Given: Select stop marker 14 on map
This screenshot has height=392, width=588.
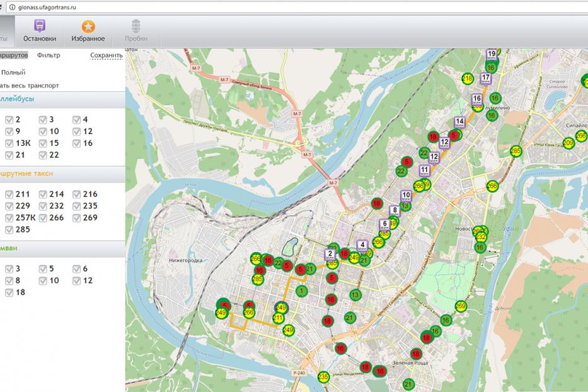Looking at the screenshot, I should (x=459, y=122).
